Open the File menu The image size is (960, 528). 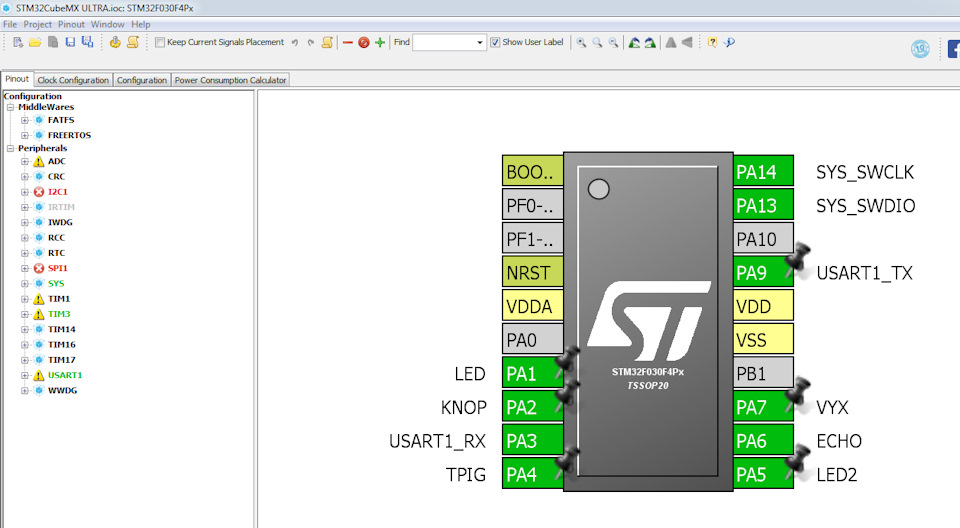pos(10,25)
